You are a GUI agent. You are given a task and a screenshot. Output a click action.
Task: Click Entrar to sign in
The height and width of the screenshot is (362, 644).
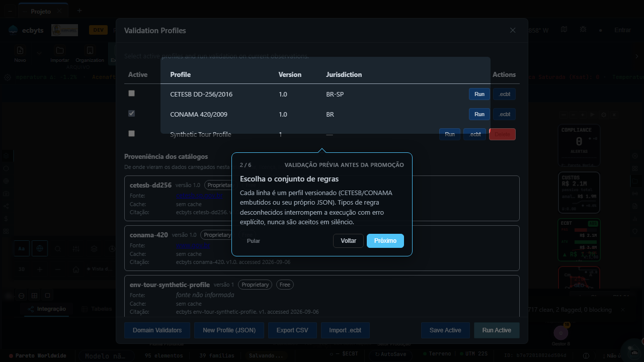click(622, 30)
